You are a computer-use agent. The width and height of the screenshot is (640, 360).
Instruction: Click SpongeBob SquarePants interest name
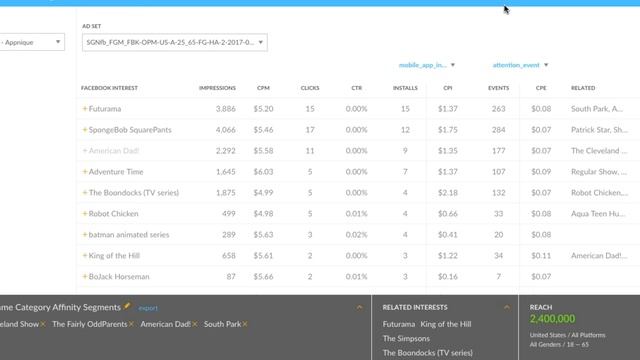pyautogui.click(x=130, y=130)
